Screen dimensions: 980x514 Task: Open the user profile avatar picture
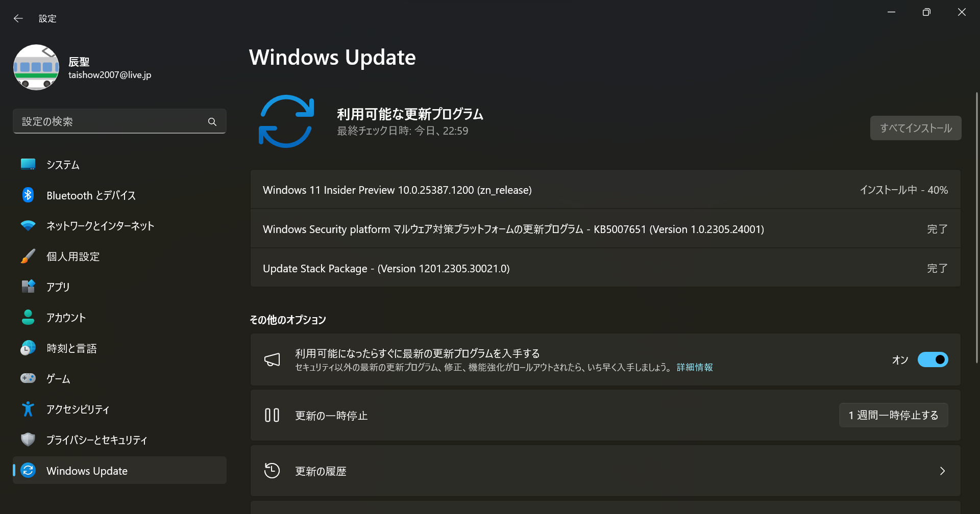click(36, 67)
